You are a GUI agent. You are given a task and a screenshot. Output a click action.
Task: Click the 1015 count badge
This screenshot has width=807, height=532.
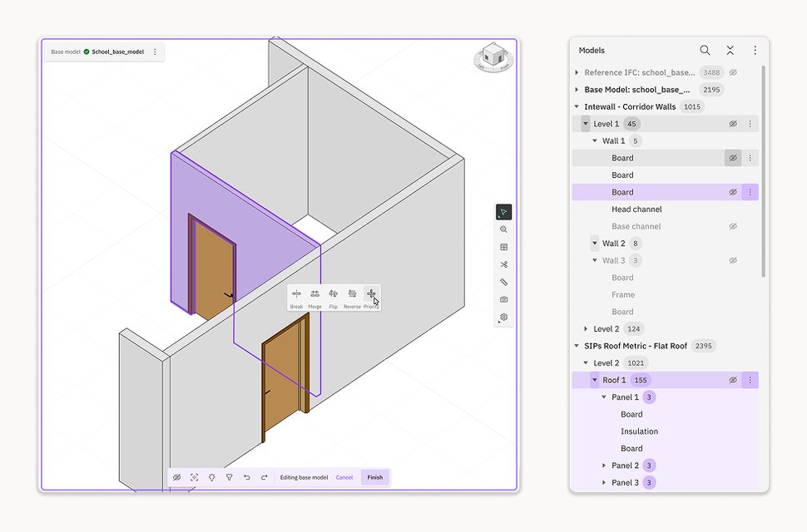tap(691, 107)
